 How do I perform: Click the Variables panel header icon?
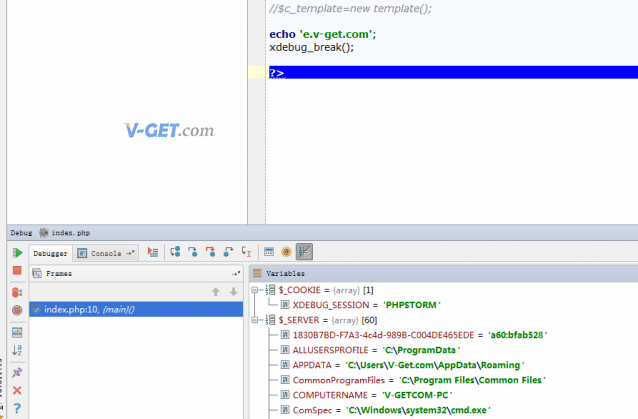pos(257,273)
